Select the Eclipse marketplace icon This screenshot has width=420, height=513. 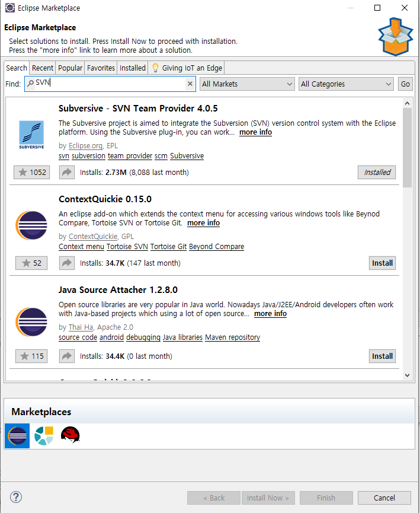pyautogui.click(x=17, y=436)
